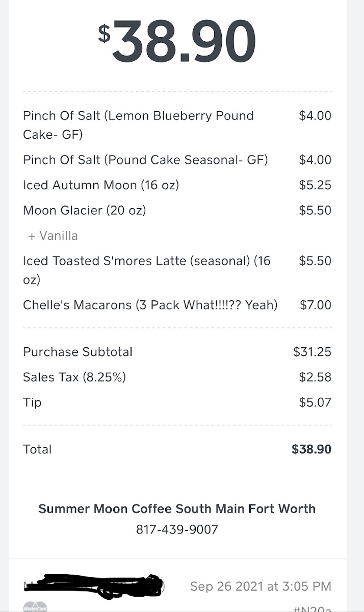Select the Lemon Blueberry Pound Cake item
The image size is (364, 612).
pos(138,125)
